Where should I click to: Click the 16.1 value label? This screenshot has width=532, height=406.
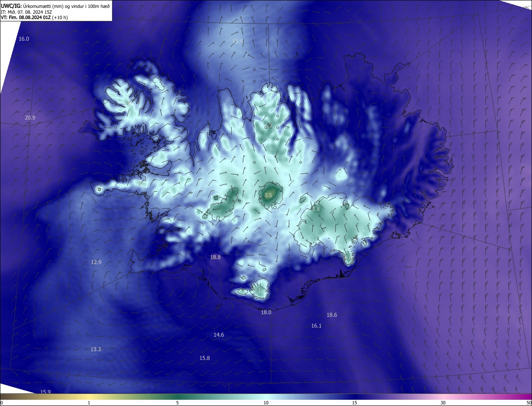point(316,326)
